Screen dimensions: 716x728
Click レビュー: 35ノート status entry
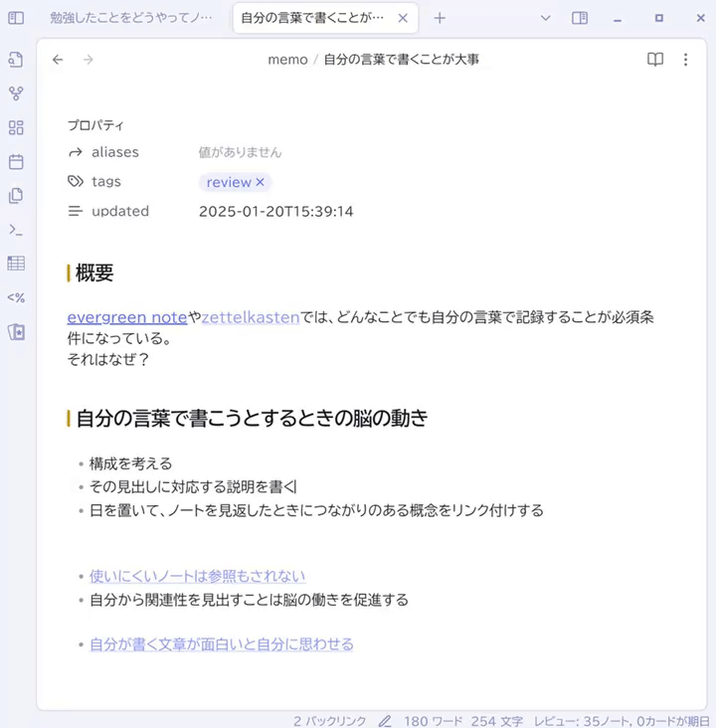pos(622,721)
